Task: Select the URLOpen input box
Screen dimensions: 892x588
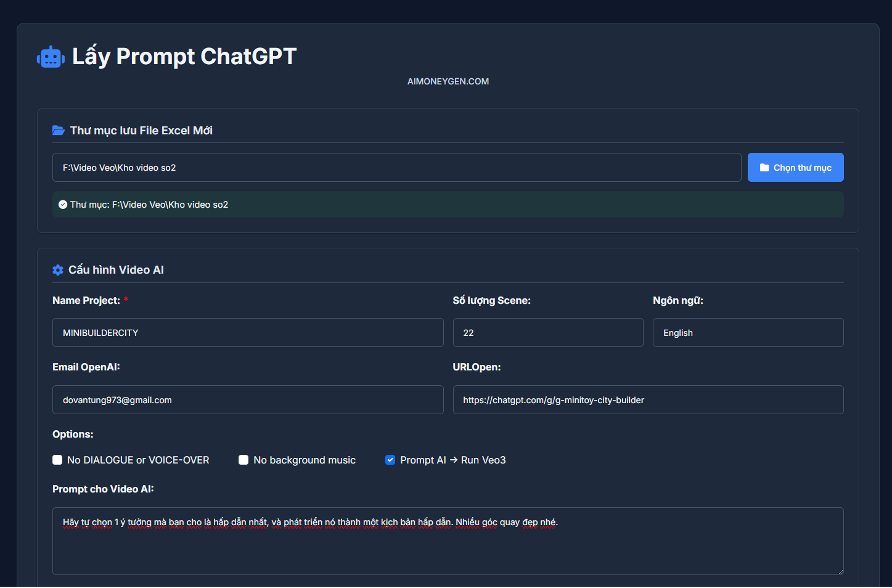Action: (x=648, y=400)
